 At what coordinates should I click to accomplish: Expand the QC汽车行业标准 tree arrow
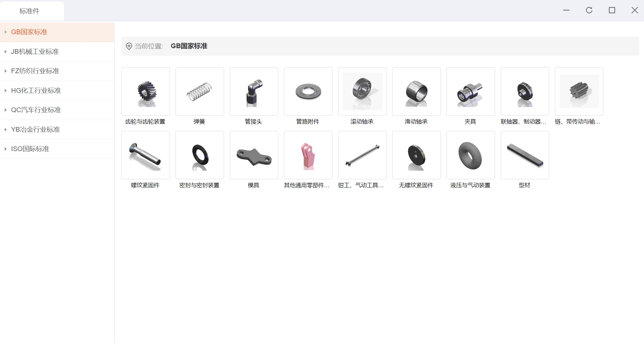(x=5, y=110)
